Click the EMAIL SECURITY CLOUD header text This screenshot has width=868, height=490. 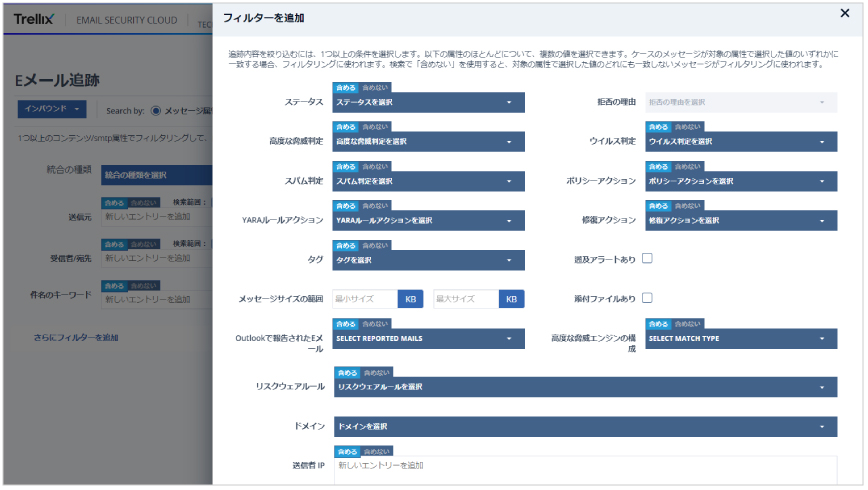(x=127, y=20)
